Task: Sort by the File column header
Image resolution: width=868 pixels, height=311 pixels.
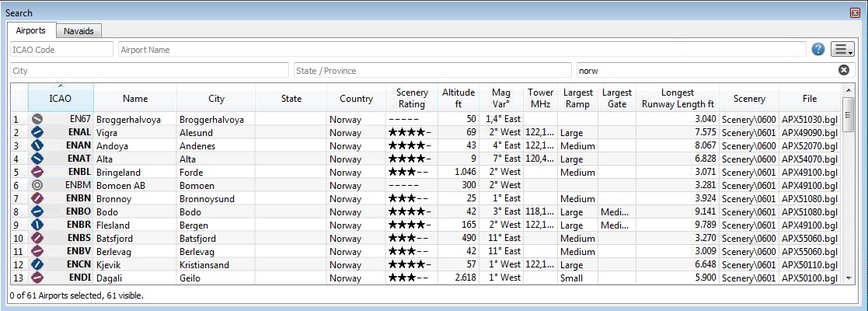Action: 810,98
